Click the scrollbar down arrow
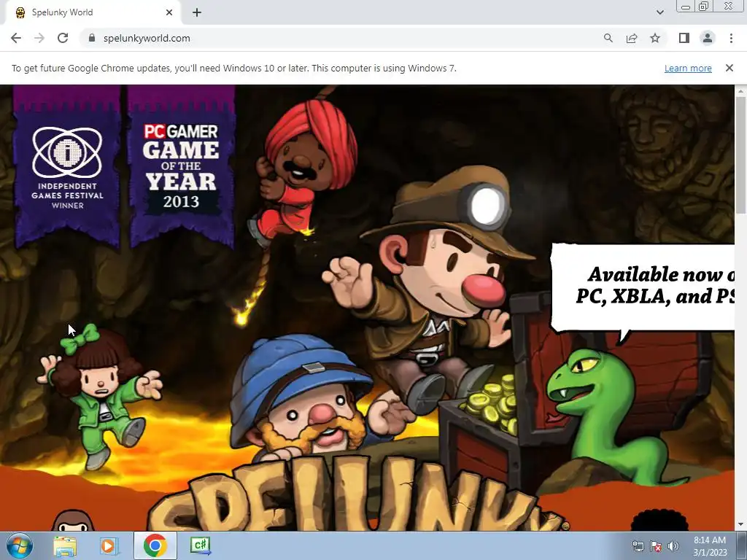This screenshot has width=747, height=560. 740,525
